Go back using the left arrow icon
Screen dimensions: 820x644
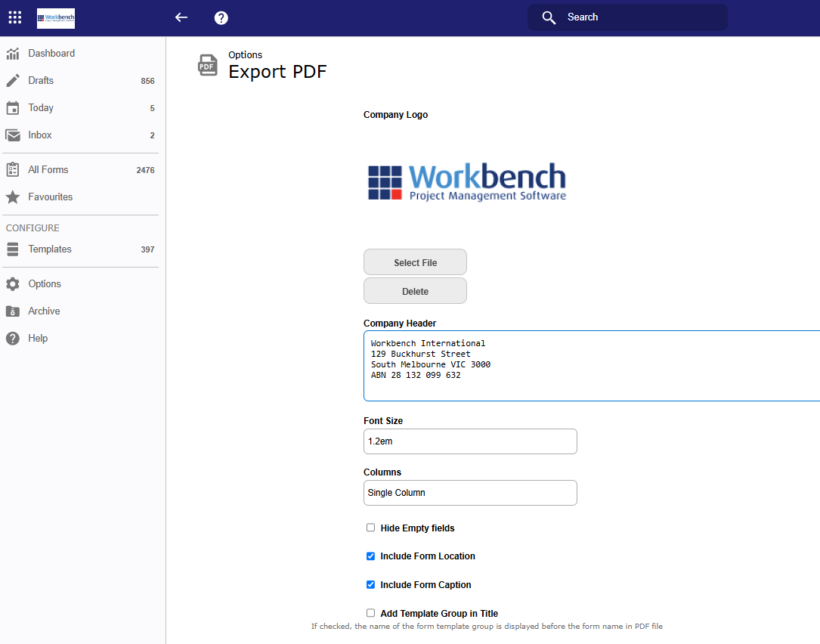pos(181,18)
